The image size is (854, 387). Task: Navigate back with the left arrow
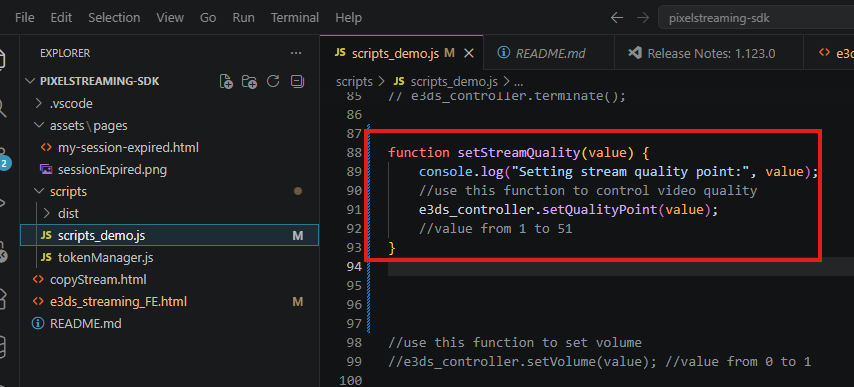click(x=617, y=18)
